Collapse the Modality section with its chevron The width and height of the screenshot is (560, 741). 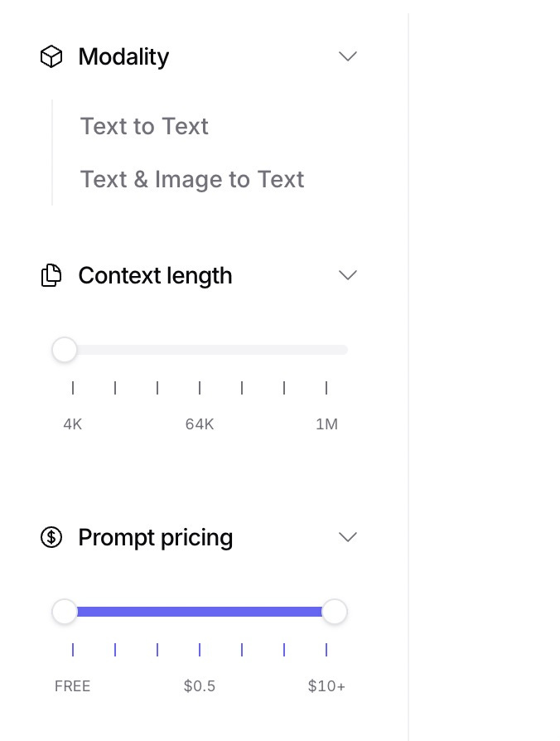point(348,56)
